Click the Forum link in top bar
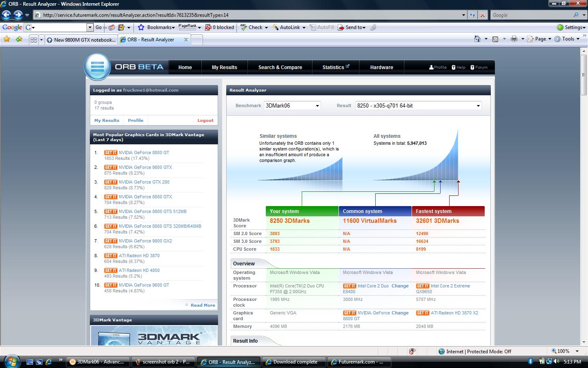588x368 pixels. point(479,67)
